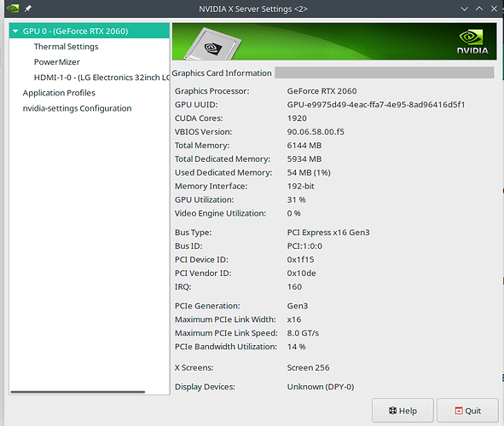Select the GPU UUID value text
The image size is (504, 426).
[376, 105]
